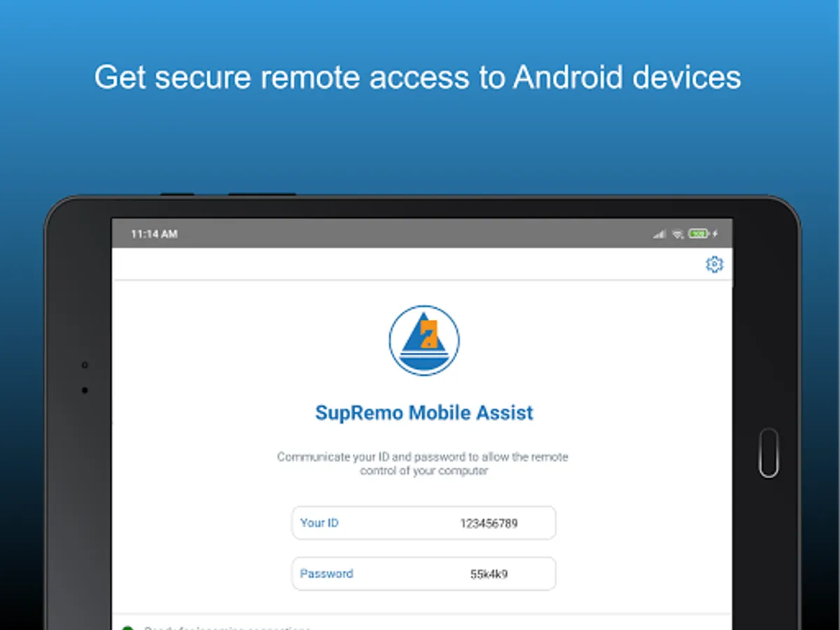Click the partly visible "Ready for incoming connections" text
The height and width of the screenshot is (630, 840).
(227, 628)
